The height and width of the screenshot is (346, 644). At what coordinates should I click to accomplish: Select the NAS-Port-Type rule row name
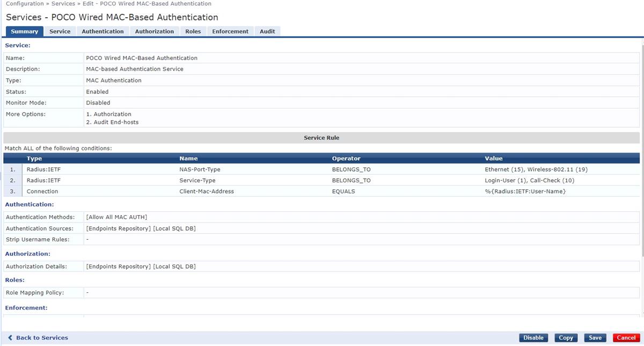coord(200,170)
